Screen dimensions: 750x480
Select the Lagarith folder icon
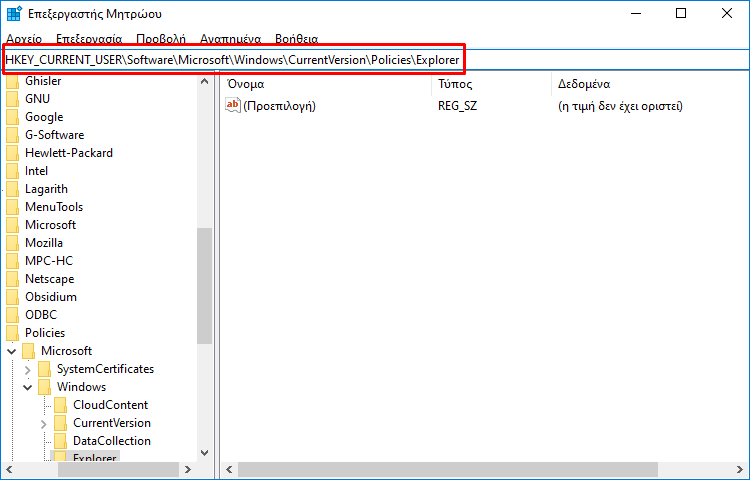(x=12, y=189)
